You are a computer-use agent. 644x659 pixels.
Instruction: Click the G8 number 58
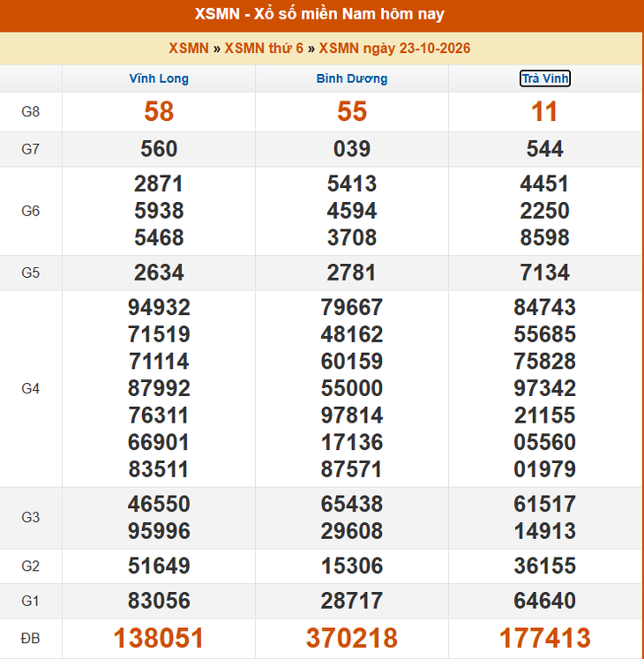159,112
